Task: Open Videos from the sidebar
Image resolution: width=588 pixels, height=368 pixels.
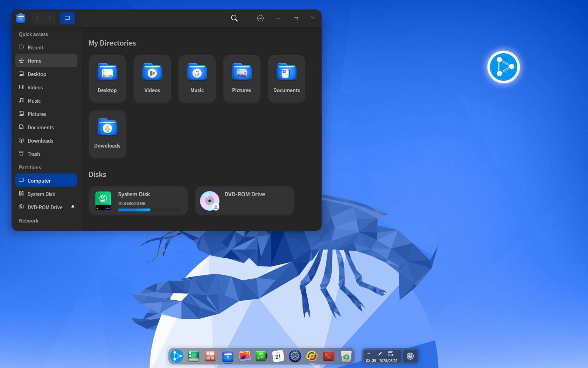Action: click(46, 87)
